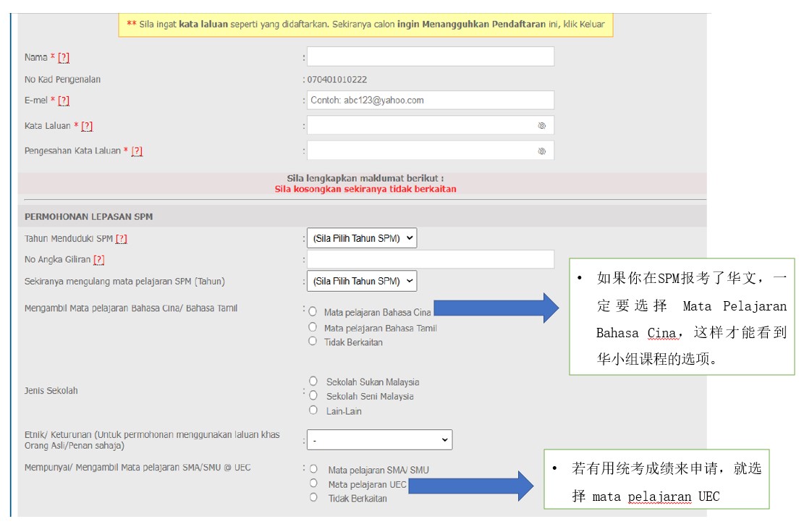Viewport: 812px width, 532px height.
Task: Select Sekolah Seni Malaysia option
Action: click(x=313, y=396)
